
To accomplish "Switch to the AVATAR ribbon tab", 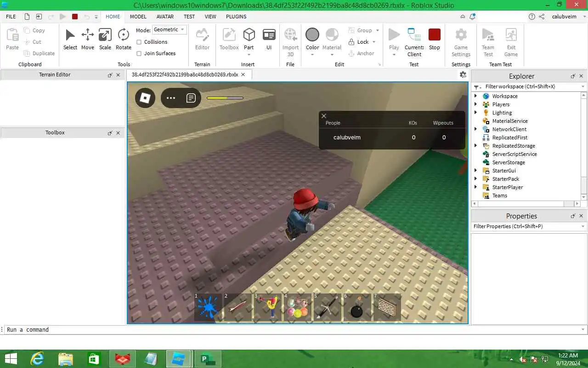I will [x=165, y=17].
